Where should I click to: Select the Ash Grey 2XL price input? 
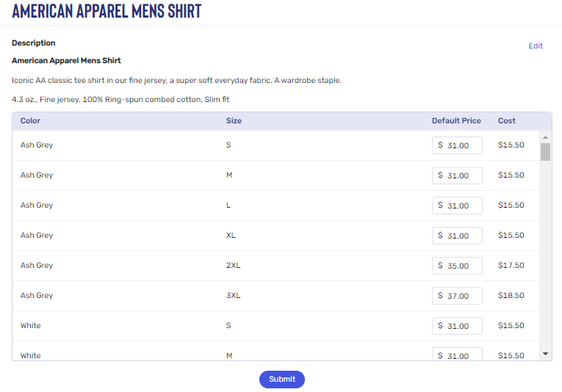pos(457,266)
